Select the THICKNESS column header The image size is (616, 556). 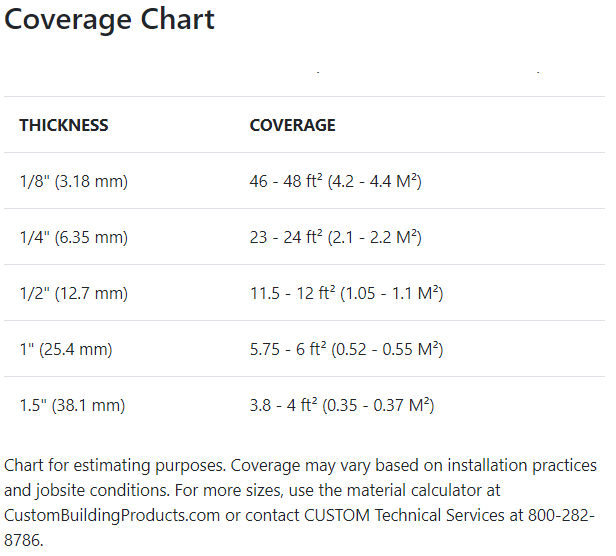click(x=64, y=126)
